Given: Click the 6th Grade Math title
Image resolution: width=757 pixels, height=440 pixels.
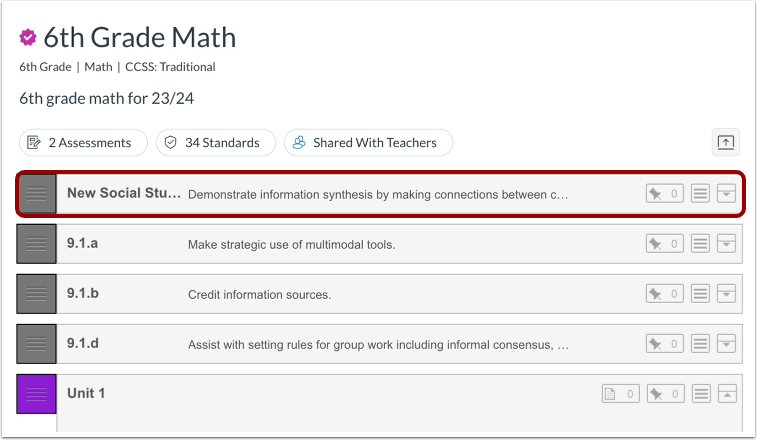Looking at the screenshot, I should pos(140,38).
